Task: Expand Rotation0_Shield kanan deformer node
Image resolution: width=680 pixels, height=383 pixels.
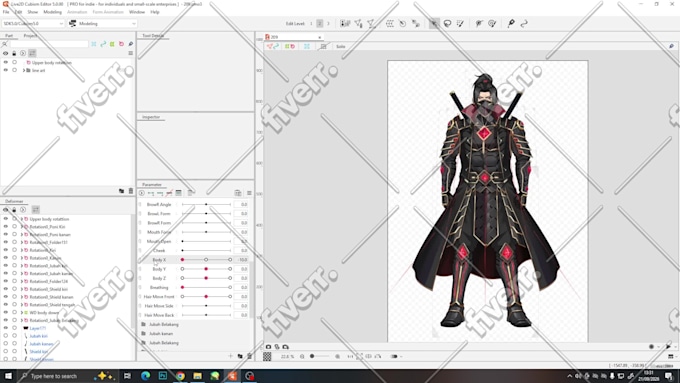Action: click(22, 297)
